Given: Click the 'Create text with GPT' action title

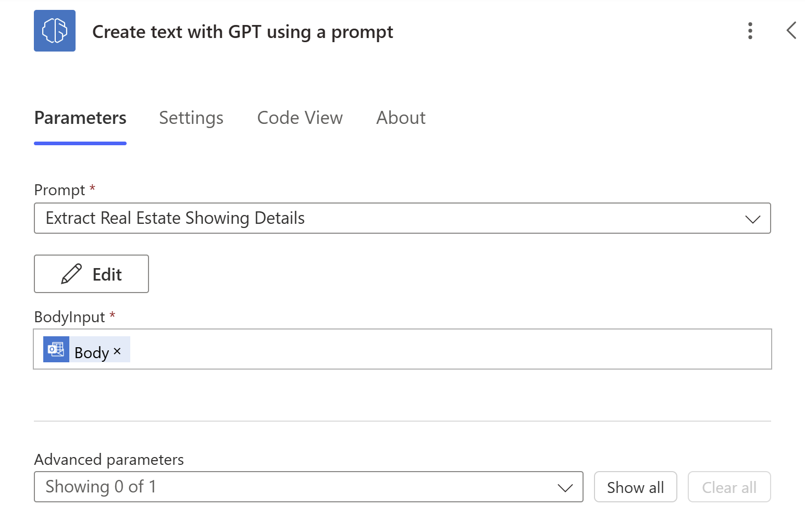Looking at the screenshot, I should pos(242,32).
